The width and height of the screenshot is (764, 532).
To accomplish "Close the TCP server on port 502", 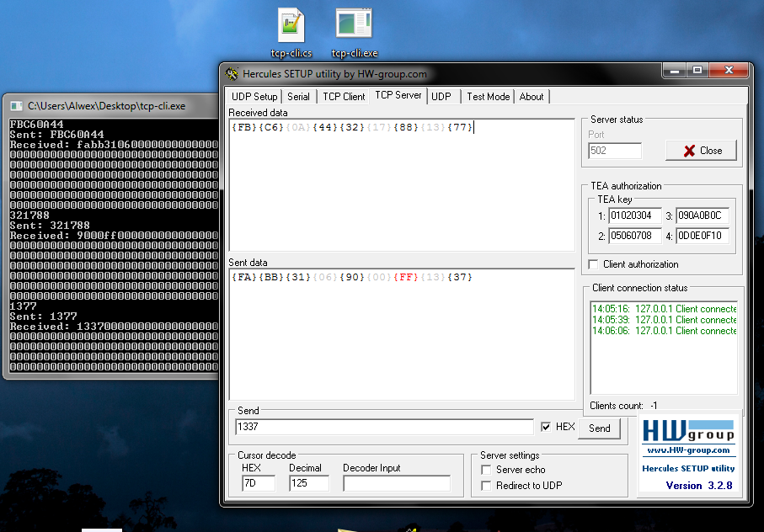I will pyautogui.click(x=701, y=150).
